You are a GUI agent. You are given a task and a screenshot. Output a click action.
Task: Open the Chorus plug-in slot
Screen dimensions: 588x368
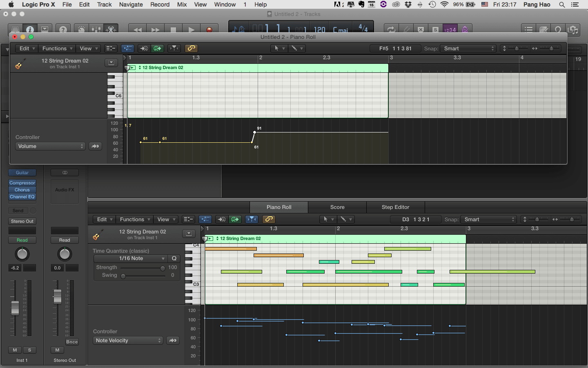click(22, 190)
